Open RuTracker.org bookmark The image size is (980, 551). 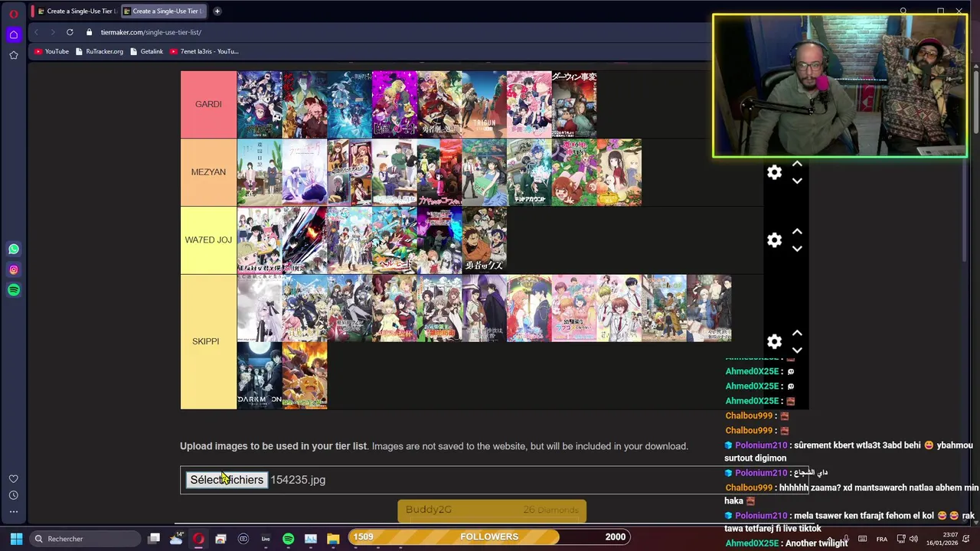coord(100,51)
